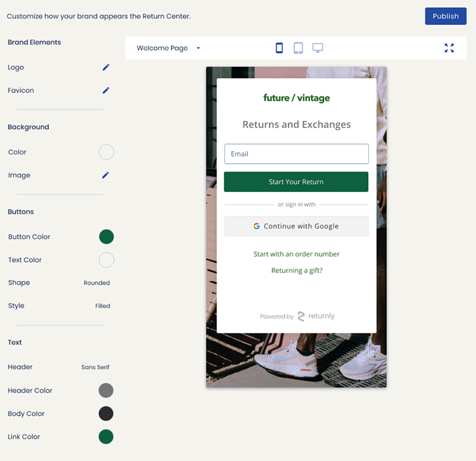The height and width of the screenshot is (461, 476).
Task: Switch to desktop monitor preview
Action: (x=318, y=48)
